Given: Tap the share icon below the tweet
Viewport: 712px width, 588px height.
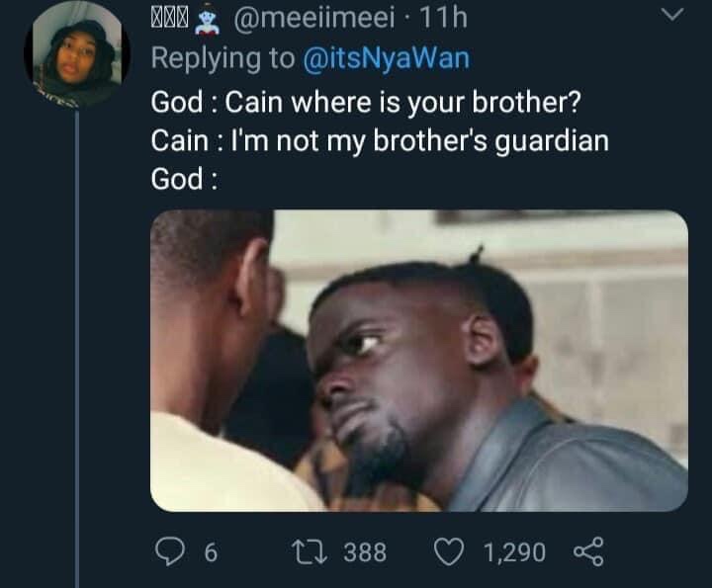Looking at the screenshot, I should pyautogui.click(x=588, y=551).
